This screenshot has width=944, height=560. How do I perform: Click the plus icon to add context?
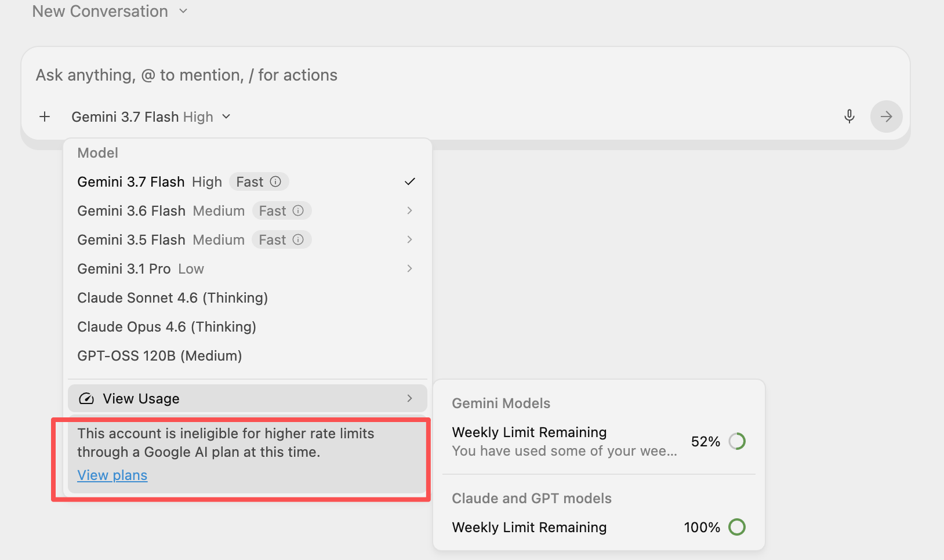click(45, 117)
